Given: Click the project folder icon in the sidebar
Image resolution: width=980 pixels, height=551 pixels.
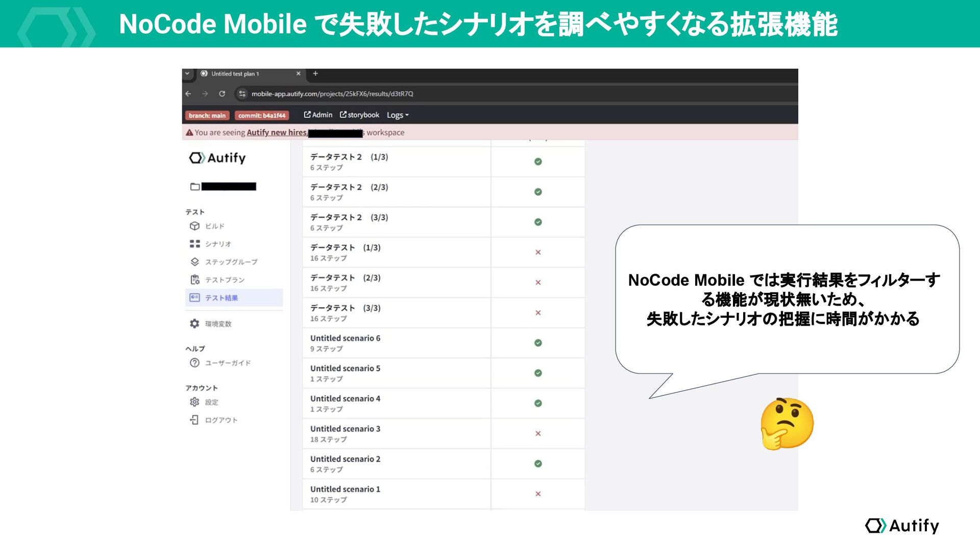Looking at the screenshot, I should [195, 187].
